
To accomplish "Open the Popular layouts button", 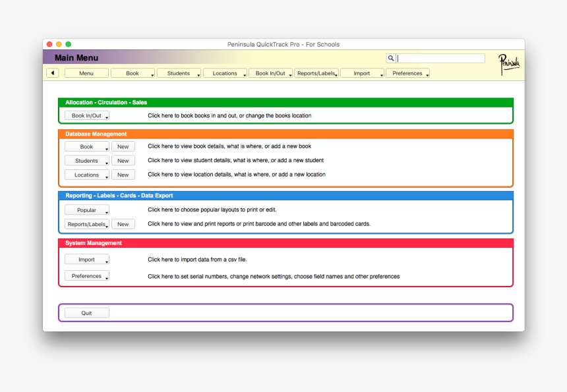I will 86,210.
